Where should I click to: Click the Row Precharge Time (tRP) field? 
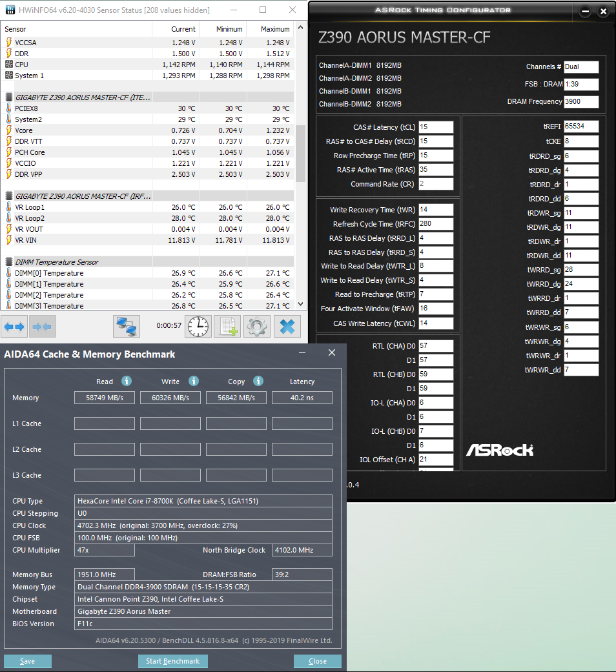[x=436, y=155]
